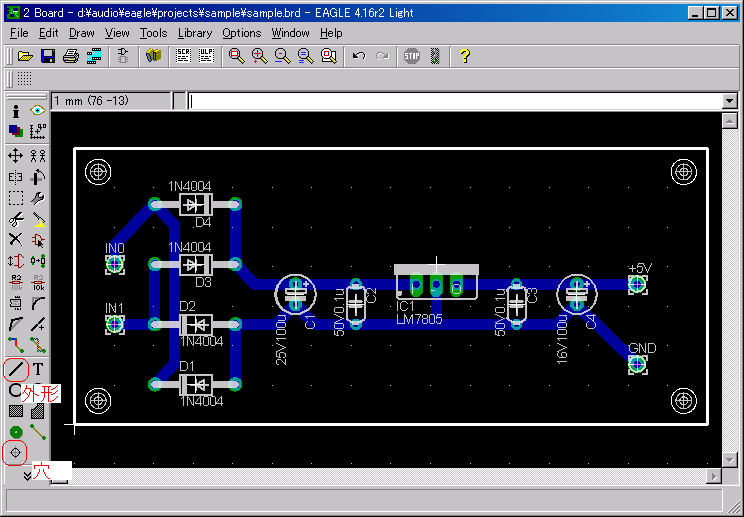Switch to the schematic editor

point(123,56)
